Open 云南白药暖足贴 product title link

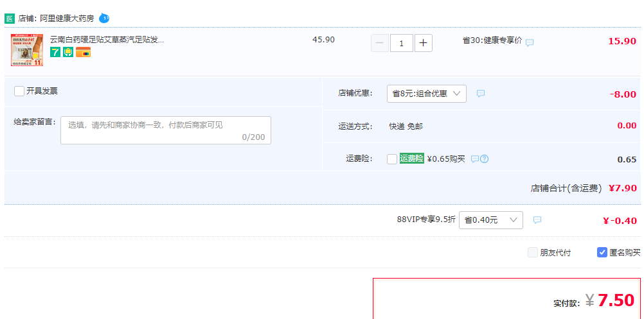107,40
